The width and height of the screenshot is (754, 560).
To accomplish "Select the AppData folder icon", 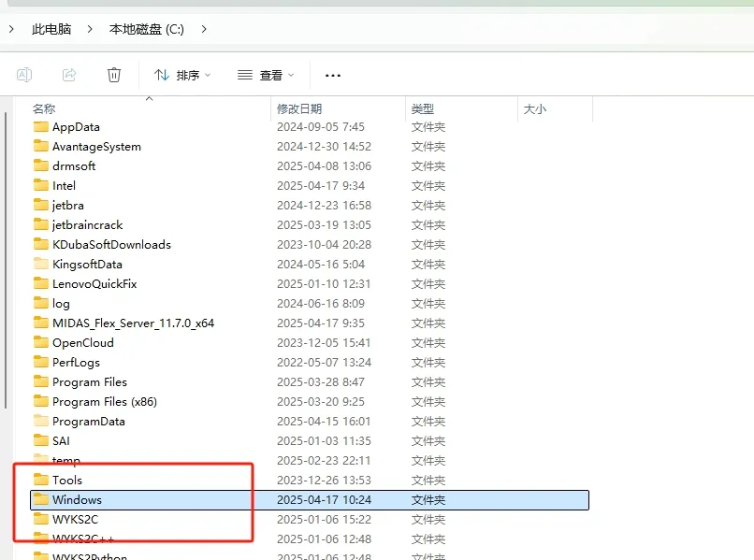I will point(41,126).
